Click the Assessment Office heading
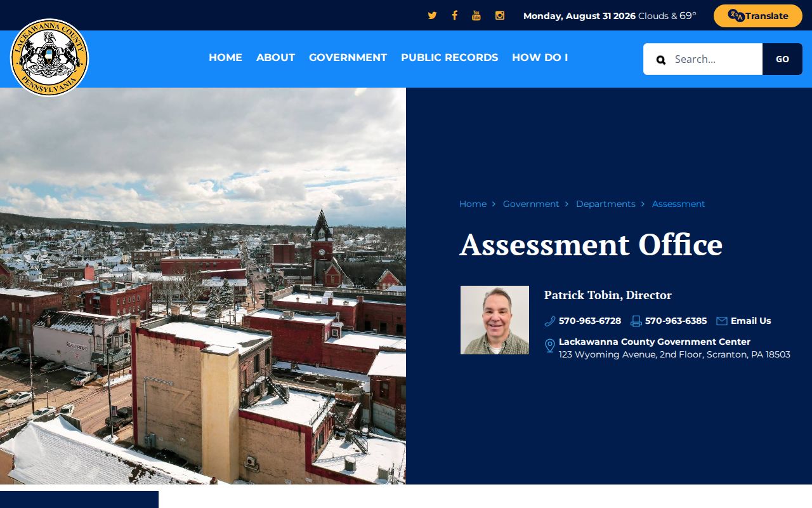 click(591, 244)
